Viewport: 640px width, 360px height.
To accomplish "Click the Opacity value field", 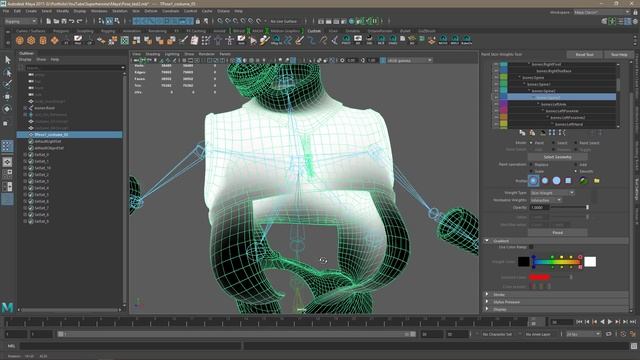I will pyautogui.click(x=539, y=207).
